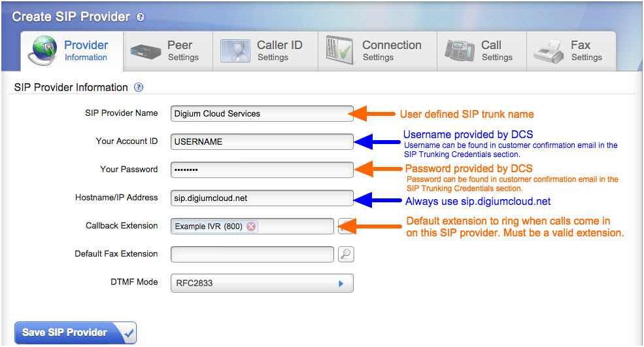Open help icon beside SIP Provider Information

pos(139,87)
